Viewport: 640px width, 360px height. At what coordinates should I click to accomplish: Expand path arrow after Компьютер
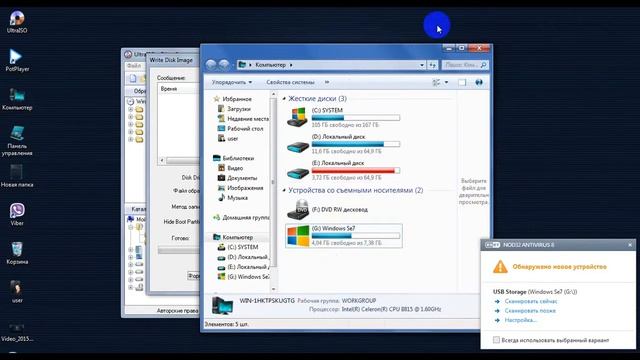point(291,65)
